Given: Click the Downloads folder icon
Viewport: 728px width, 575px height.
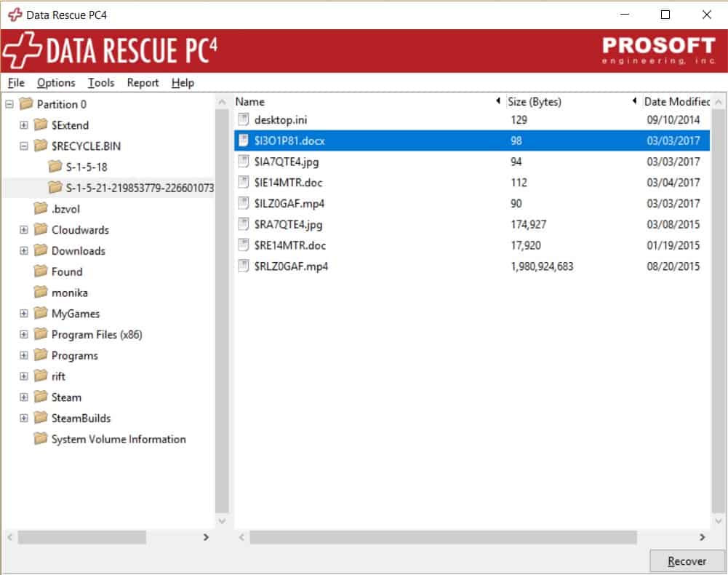Looking at the screenshot, I should tap(41, 250).
